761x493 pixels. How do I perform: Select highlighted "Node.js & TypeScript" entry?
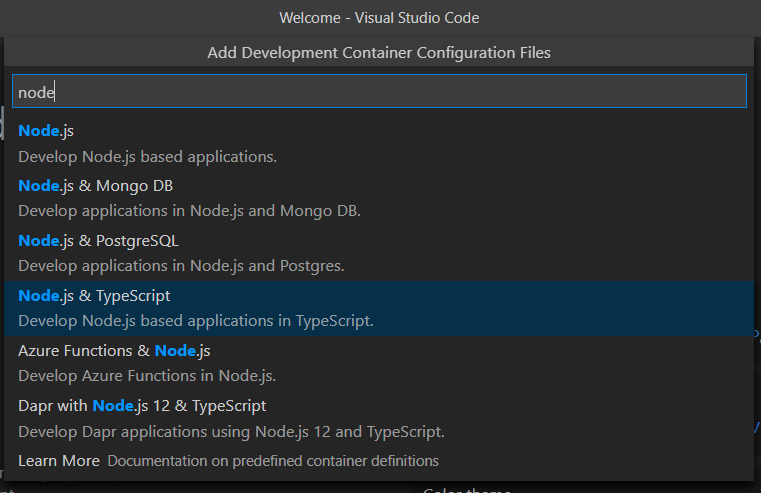tap(379, 308)
